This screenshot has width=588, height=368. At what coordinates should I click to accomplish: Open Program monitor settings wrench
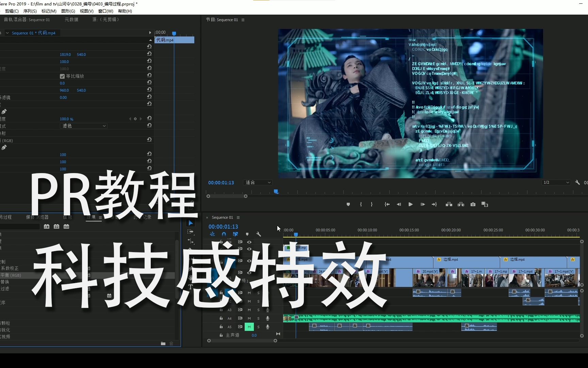(577, 183)
